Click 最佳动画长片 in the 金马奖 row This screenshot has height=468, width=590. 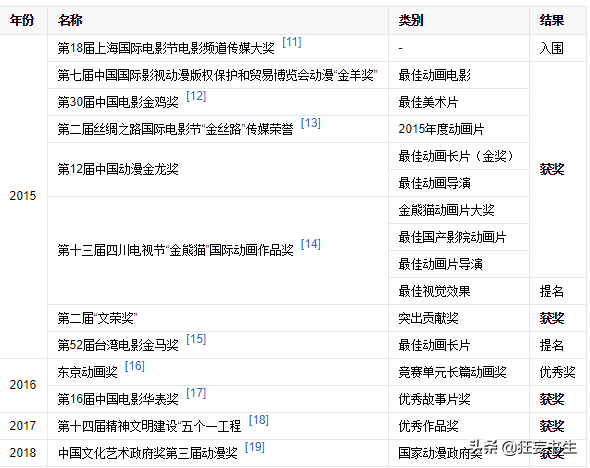coord(435,345)
